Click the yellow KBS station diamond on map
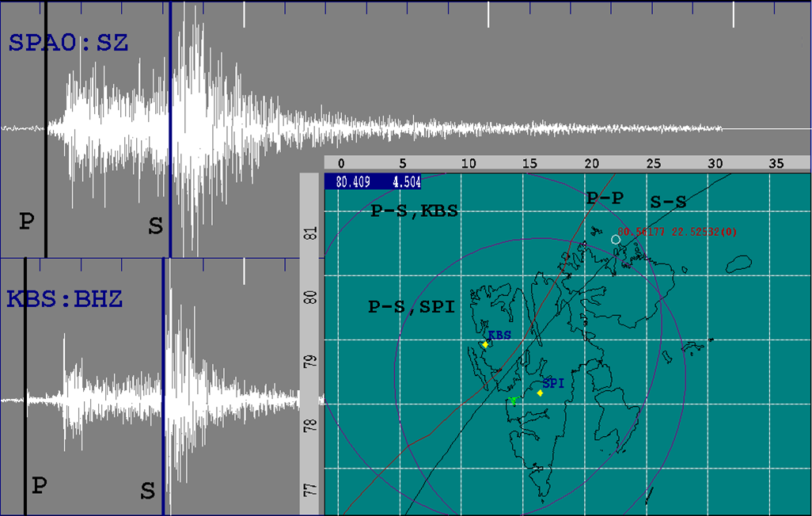 click(485, 344)
